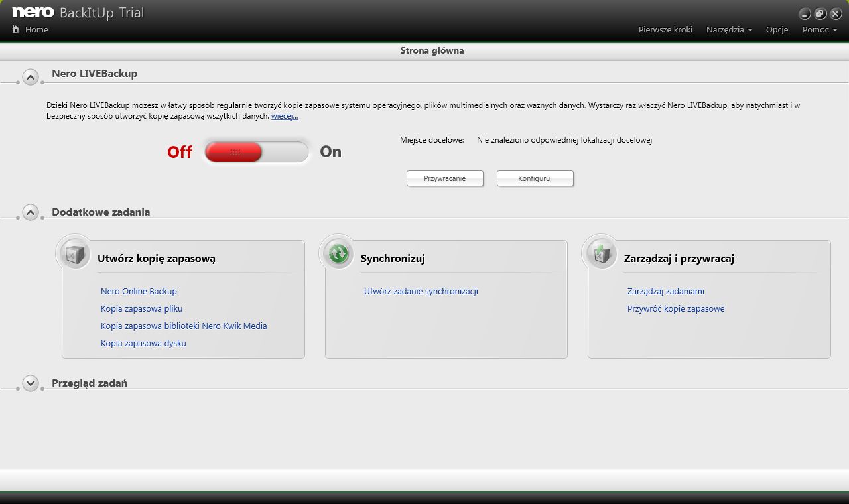Open the Nero Online Backup link

(139, 291)
